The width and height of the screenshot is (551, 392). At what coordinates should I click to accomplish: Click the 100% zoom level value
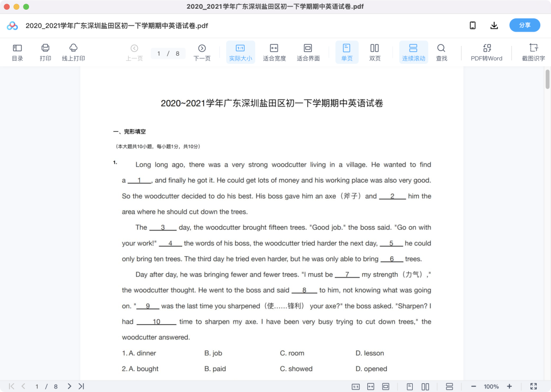[491, 387]
